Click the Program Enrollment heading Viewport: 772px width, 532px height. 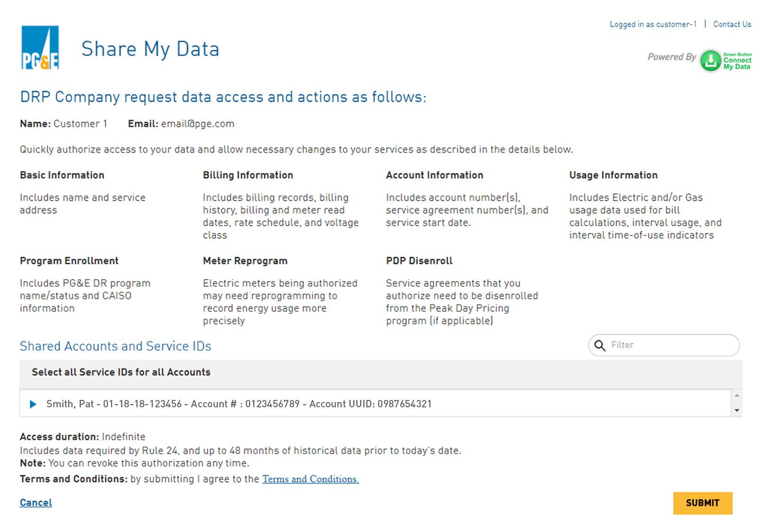[x=69, y=261]
